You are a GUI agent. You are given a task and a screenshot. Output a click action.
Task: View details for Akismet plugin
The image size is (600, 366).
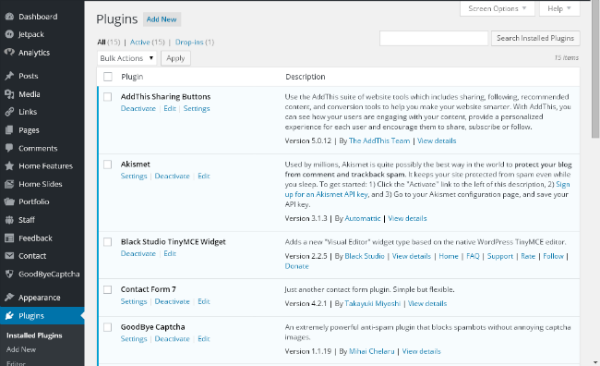tap(408, 219)
